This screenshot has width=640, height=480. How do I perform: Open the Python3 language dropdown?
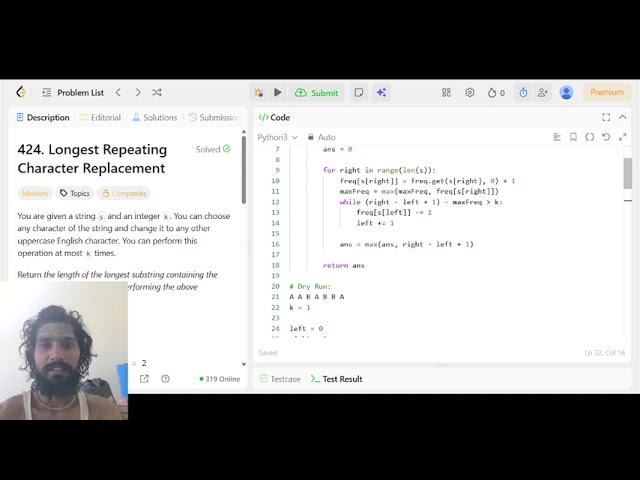277,137
